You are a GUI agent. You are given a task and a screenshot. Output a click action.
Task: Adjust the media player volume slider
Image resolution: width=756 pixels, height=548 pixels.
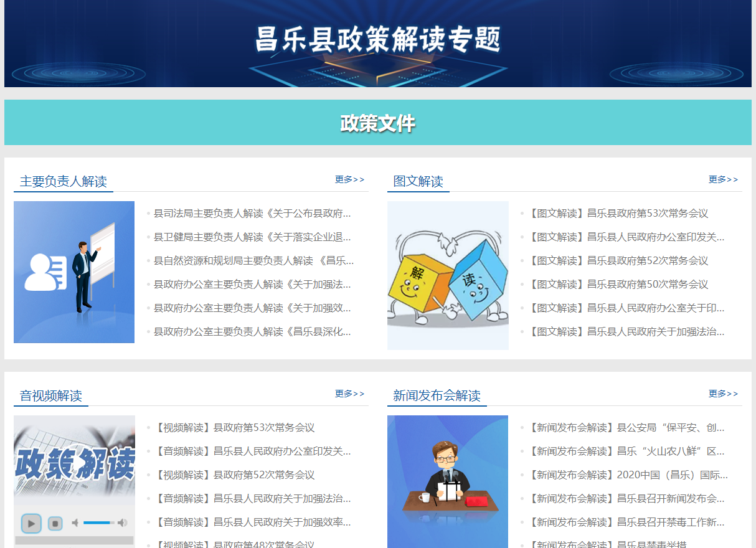click(x=98, y=523)
